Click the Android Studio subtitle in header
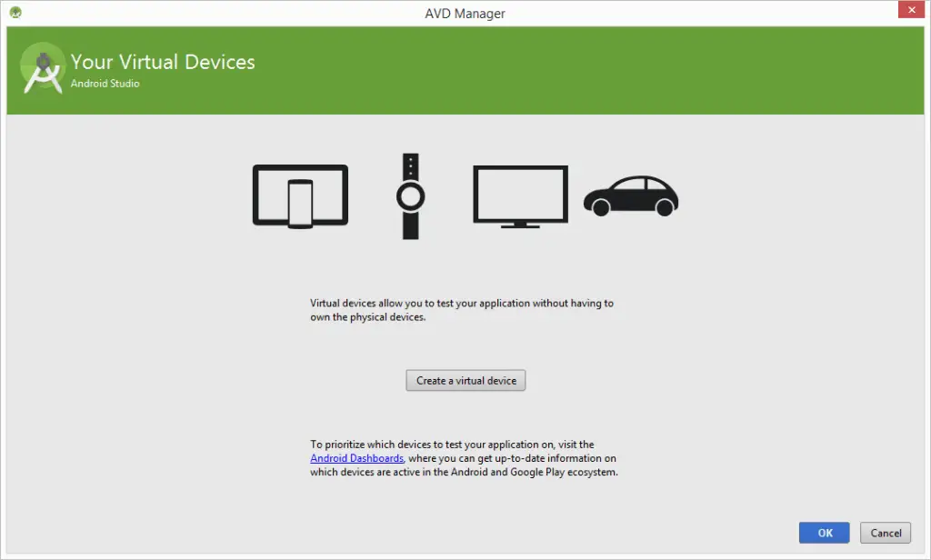 [x=105, y=84]
